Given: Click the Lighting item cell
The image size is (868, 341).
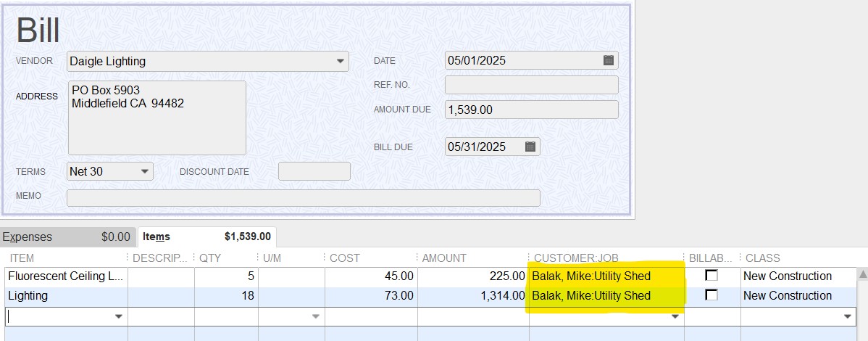Looking at the screenshot, I should pyautogui.click(x=67, y=295).
